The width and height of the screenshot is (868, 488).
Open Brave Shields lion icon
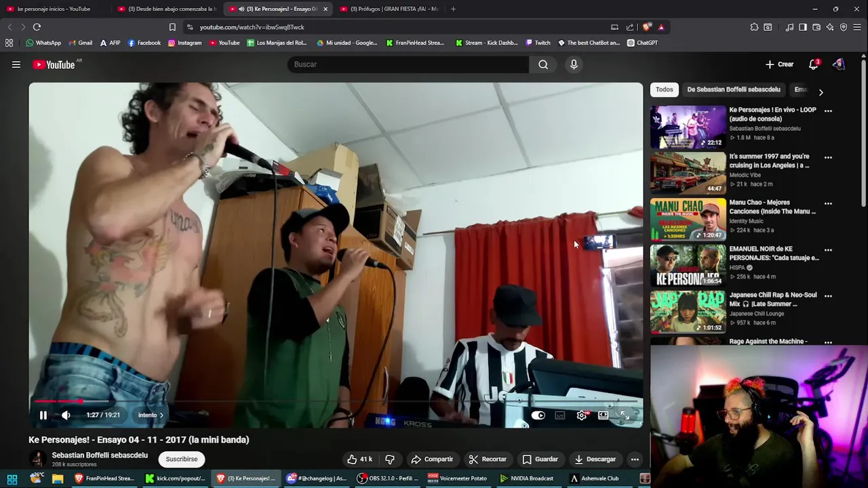click(x=647, y=27)
